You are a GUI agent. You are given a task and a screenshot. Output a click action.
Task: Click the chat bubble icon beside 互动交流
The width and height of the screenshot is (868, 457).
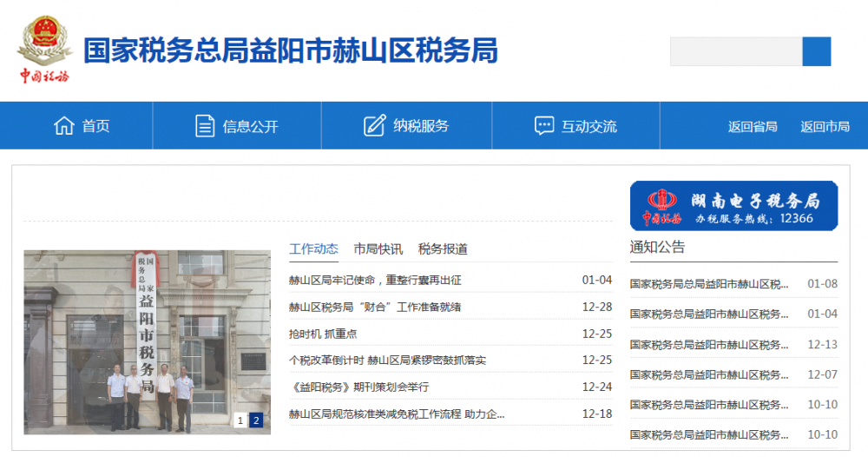point(544,126)
